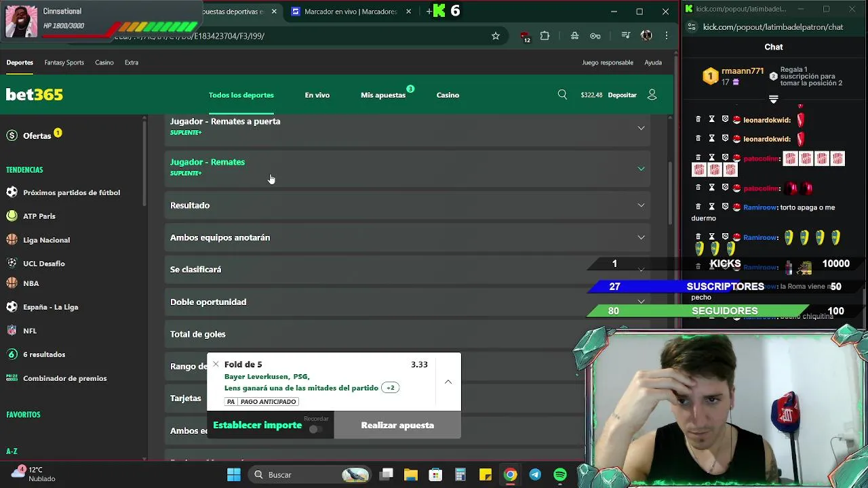
Task: Click the left sidebar scrollbar
Action: [144, 163]
